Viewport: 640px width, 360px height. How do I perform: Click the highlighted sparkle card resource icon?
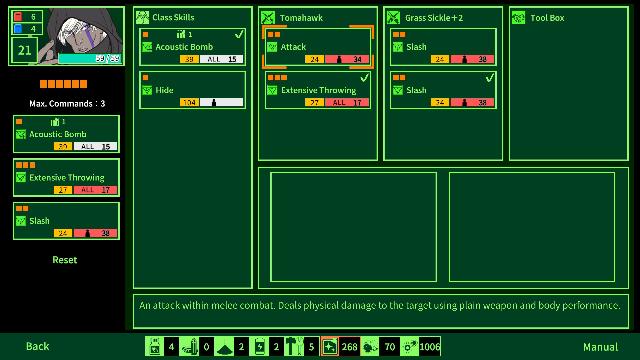tap(329, 347)
